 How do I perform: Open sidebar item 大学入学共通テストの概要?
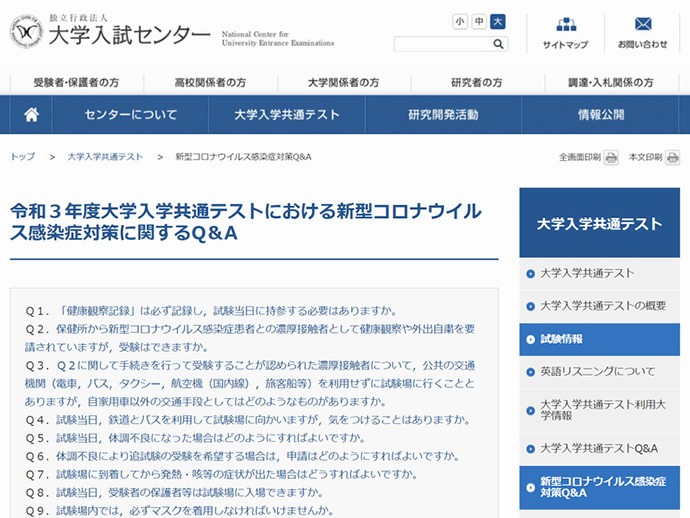point(599,306)
